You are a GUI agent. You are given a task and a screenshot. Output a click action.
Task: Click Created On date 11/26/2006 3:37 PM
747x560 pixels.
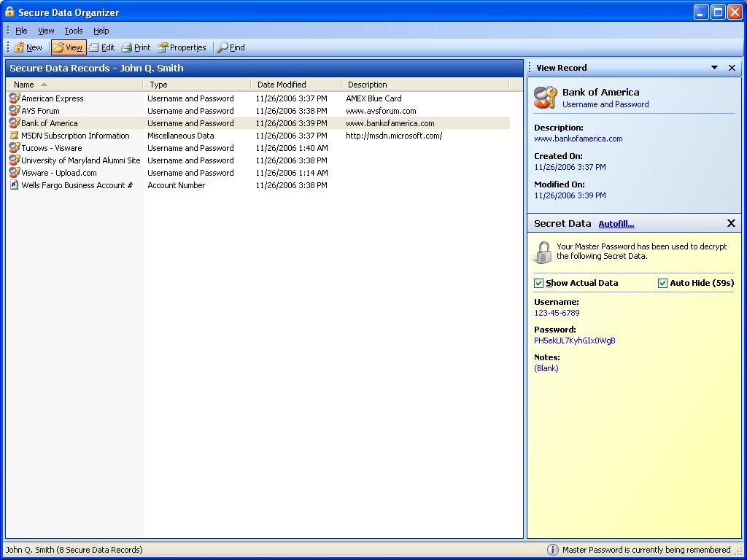pos(570,167)
